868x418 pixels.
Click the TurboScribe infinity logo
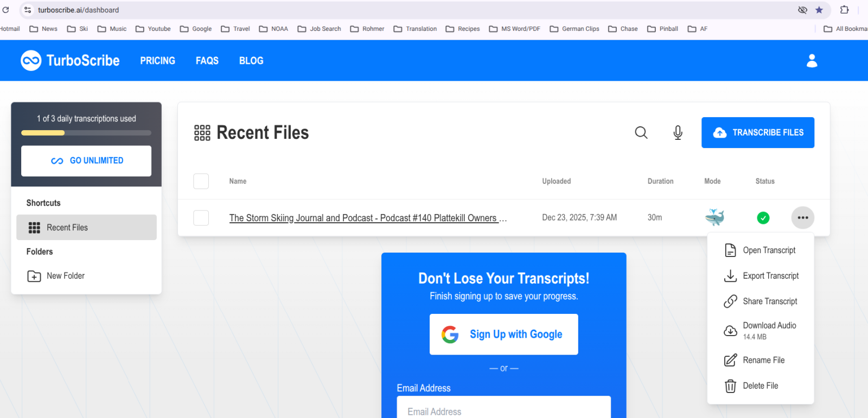(x=31, y=61)
